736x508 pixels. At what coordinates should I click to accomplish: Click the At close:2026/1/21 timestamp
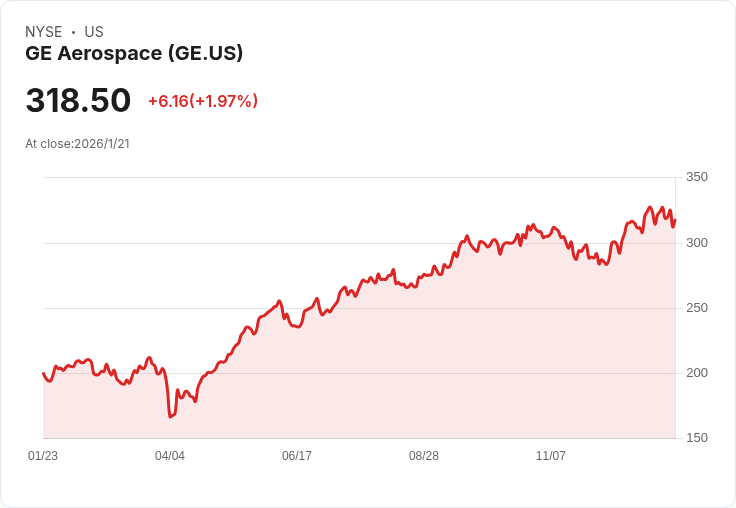pyautogui.click(x=77, y=143)
